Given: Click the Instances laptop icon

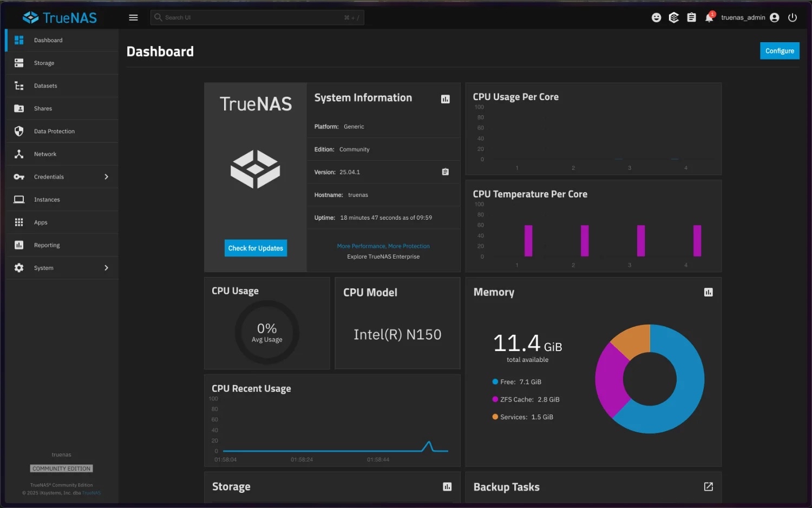Looking at the screenshot, I should pos(19,200).
